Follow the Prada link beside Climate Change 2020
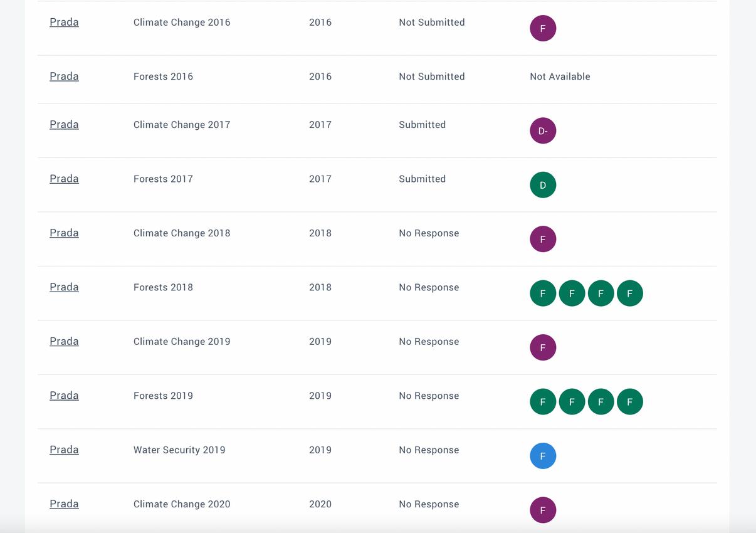Screen dimensions: 756x533 pyautogui.click(x=64, y=504)
